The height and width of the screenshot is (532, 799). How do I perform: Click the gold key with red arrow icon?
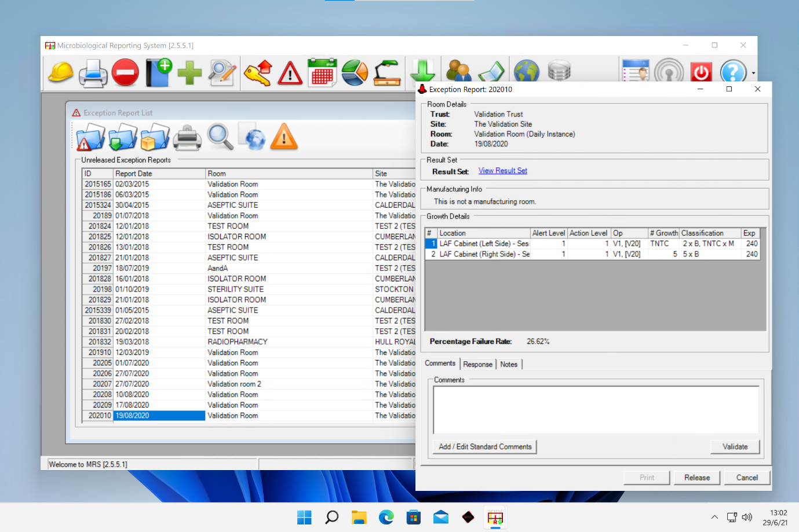coord(258,73)
